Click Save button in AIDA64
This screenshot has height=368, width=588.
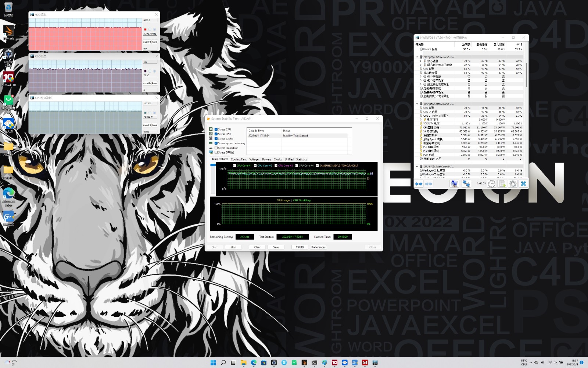pos(276,247)
